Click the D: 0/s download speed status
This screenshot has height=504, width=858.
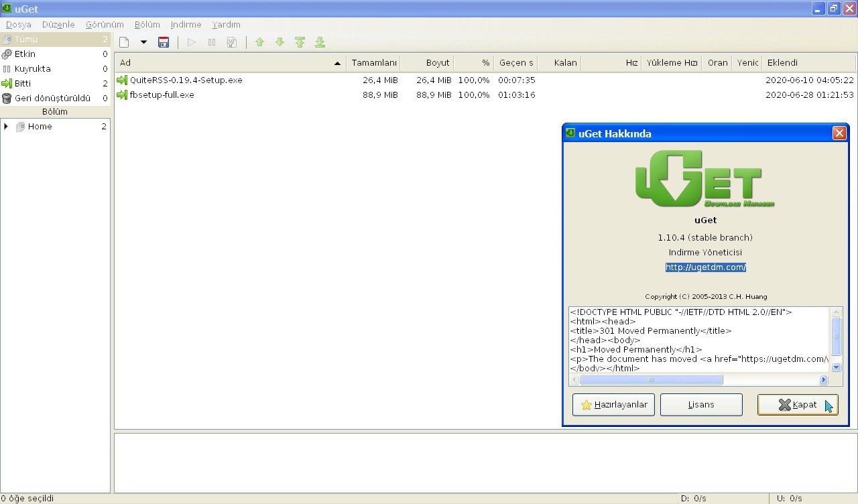tap(694, 499)
